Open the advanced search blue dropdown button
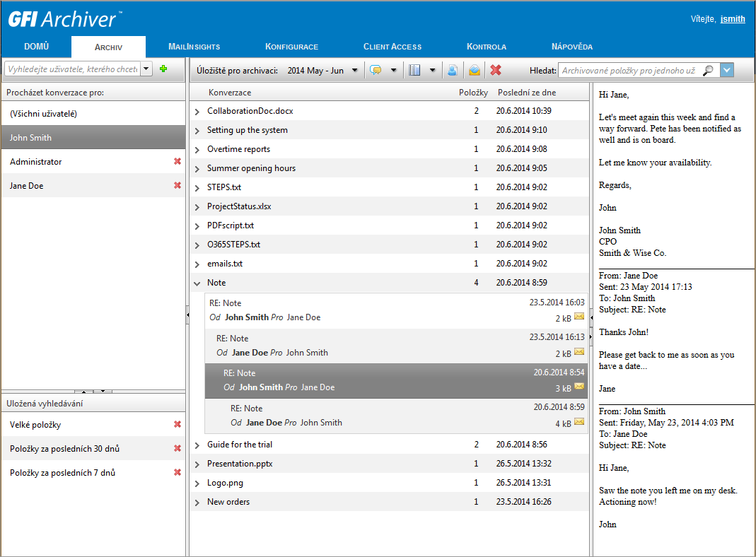756x557 pixels. pyautogui.click(x=727, y=71)
